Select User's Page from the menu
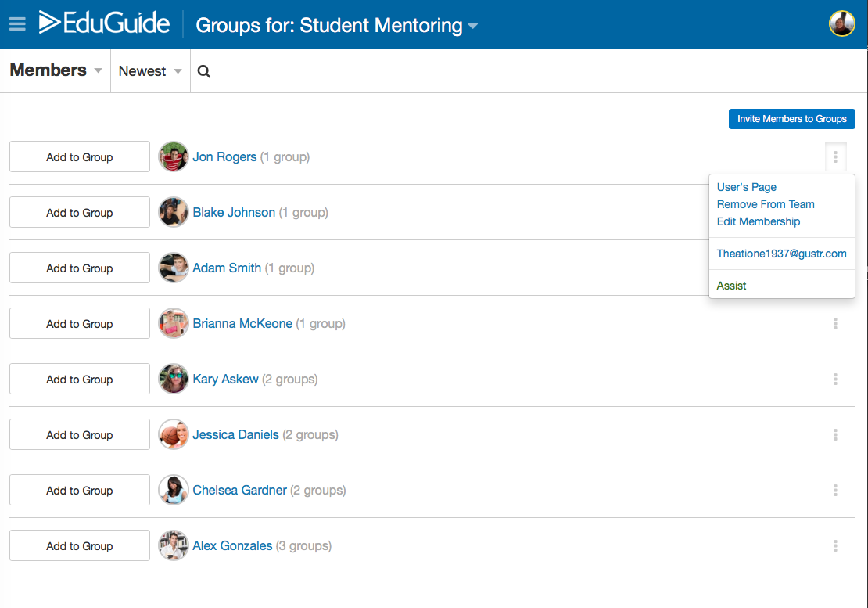 pyautogui.click(x=746, y=187)
